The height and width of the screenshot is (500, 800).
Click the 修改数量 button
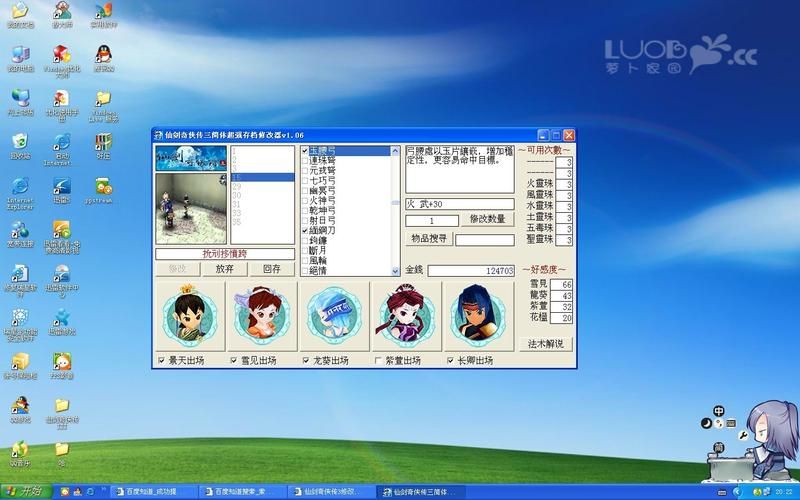point(487,219)
